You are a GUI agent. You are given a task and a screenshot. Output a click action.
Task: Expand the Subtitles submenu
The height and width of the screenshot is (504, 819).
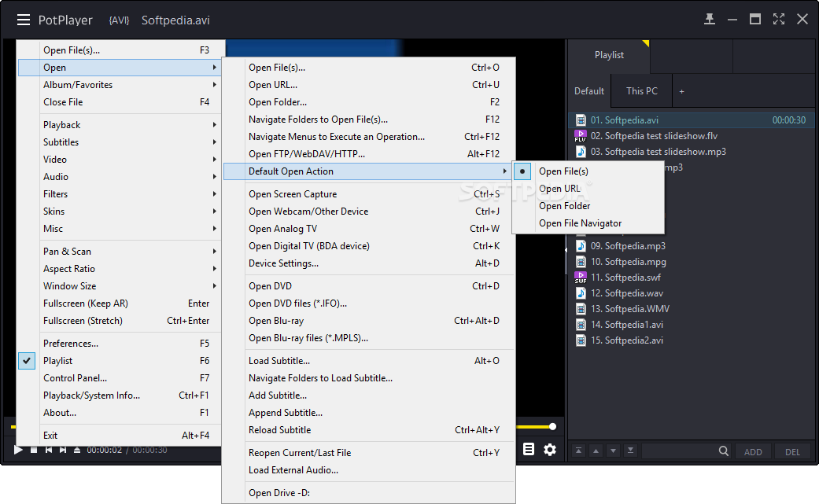(120, 142)
